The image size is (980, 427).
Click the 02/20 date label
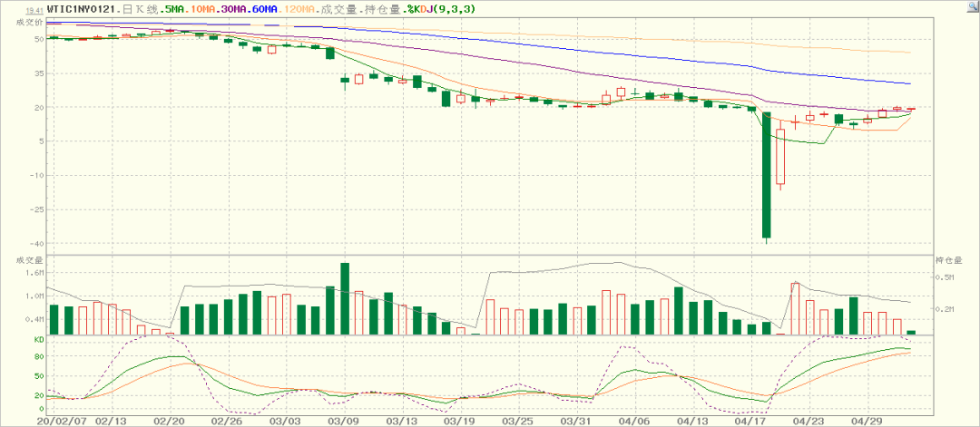[170, 422]
